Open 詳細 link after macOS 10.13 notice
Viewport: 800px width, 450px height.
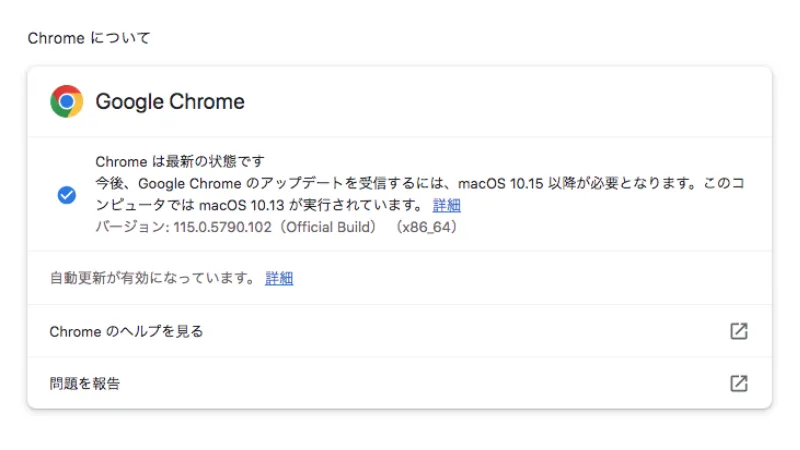pyautogui.click(x=447, y=205)
